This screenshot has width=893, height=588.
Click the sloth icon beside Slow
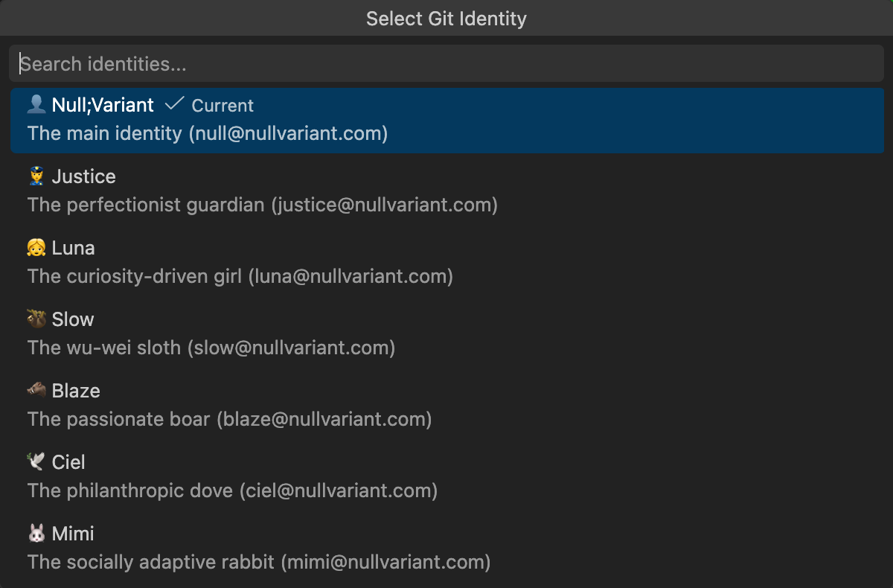point(36,319)
